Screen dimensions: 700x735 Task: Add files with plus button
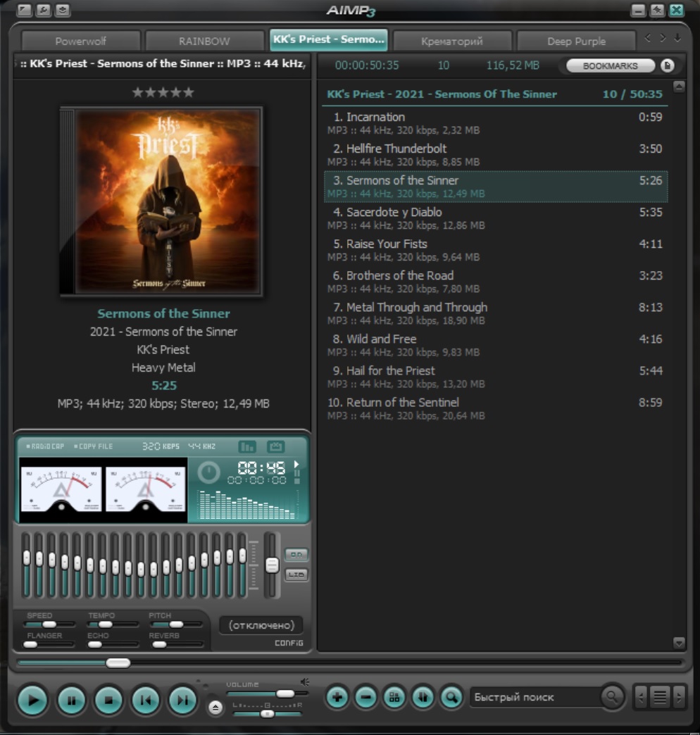[337, 697]
